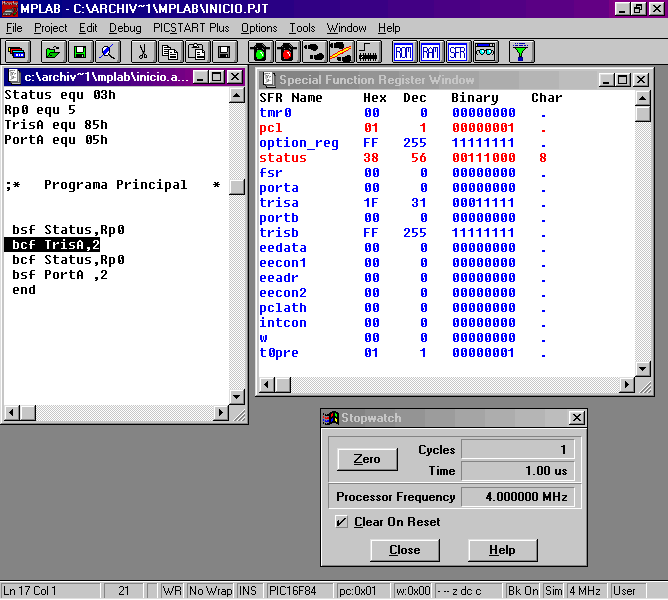Open the Debug menu
Image resolution: width=668 pixels, height=600 pixels.
tap(125, 28)
